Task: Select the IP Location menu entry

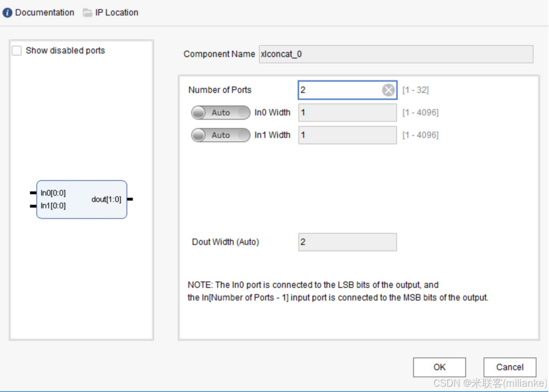Action: (x=114, y=12)
